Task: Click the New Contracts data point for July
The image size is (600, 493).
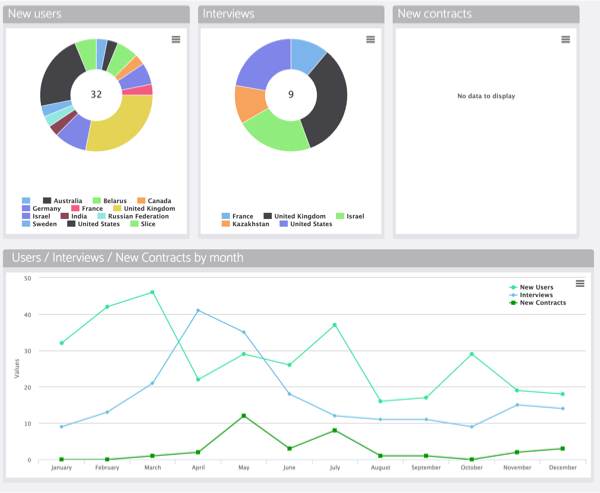Action: (x=335, y=430)
